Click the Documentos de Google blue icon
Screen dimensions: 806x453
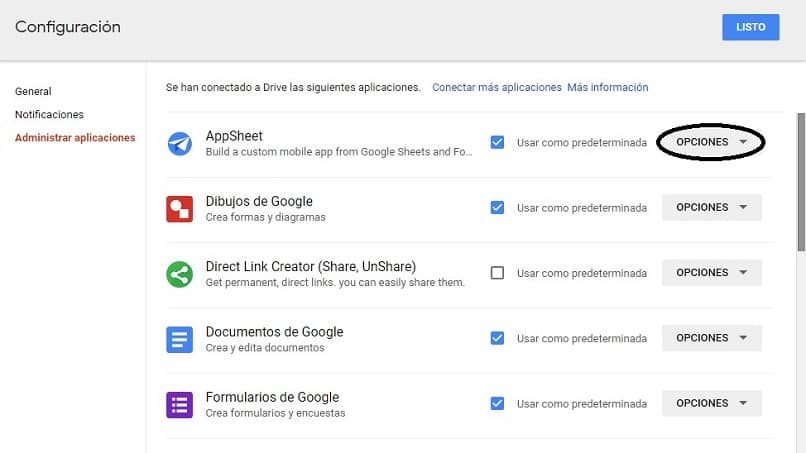click(x=179, y=339)
